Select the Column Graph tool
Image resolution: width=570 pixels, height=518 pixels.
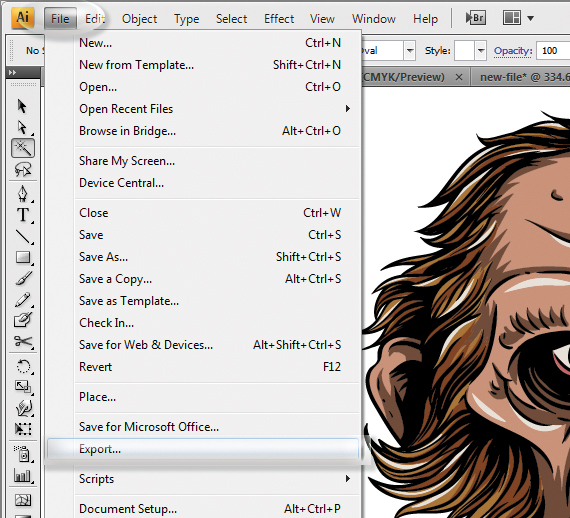(23, 475)
